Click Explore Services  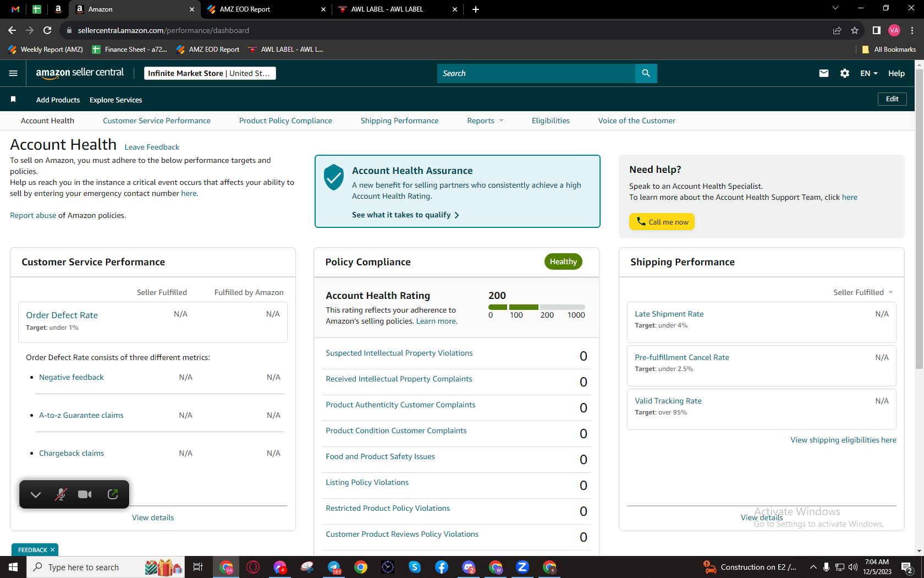click(x=116, y=100)
